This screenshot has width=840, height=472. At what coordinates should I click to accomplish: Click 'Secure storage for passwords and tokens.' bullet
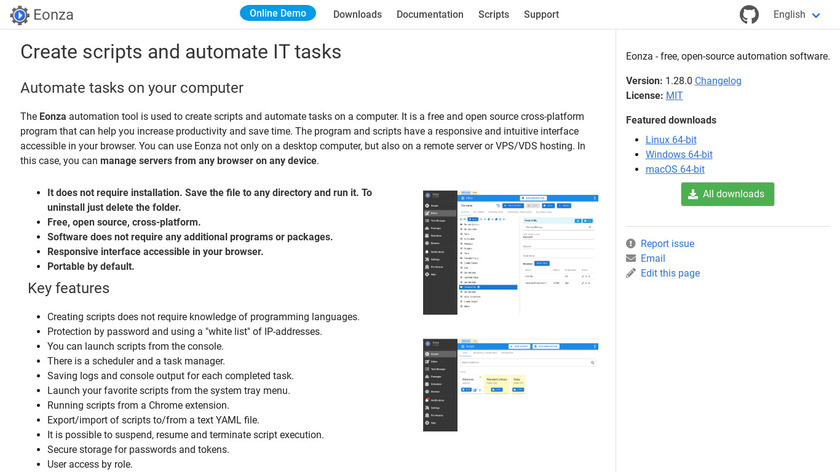138,449
